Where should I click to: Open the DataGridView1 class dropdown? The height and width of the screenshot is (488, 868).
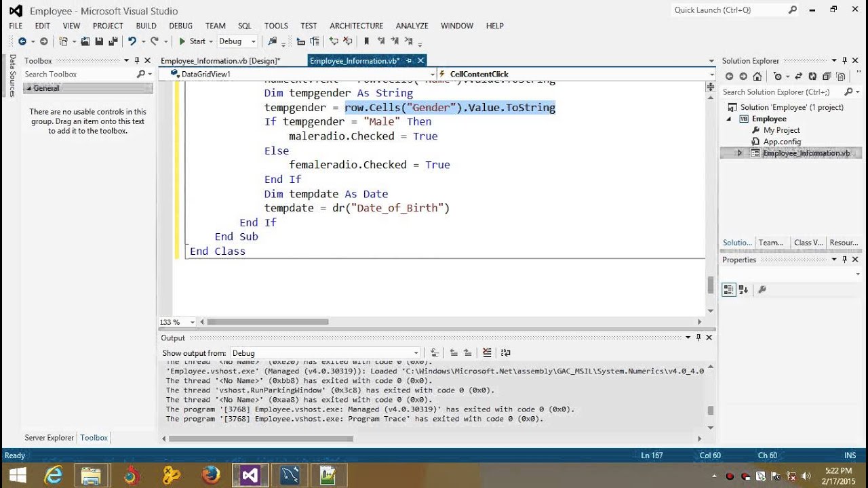433,74
